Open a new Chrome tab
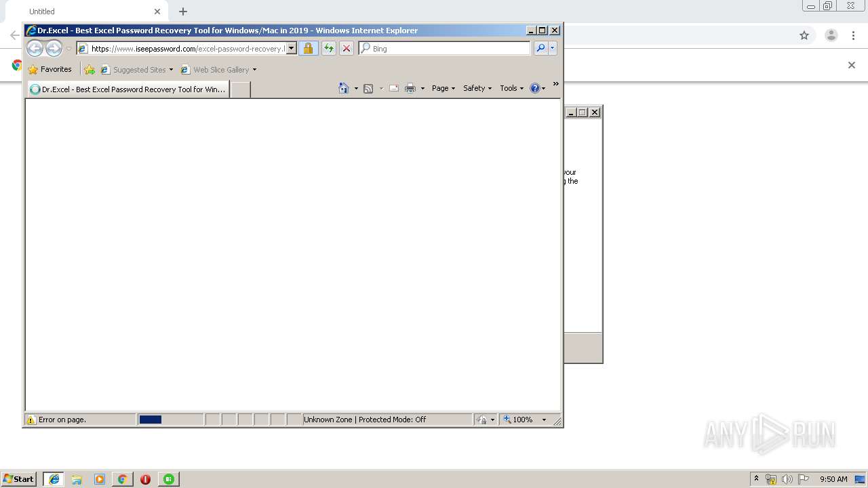This screenshot has width=868, height=488. (x=183, y=12)
